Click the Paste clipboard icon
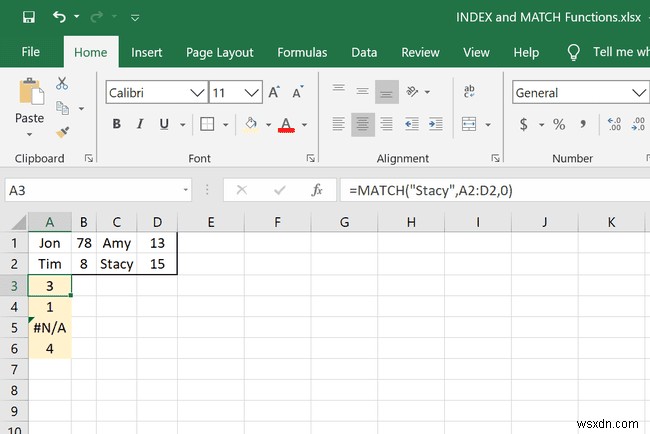The height and width of the screenshot is (434, 650). point(31,91)
